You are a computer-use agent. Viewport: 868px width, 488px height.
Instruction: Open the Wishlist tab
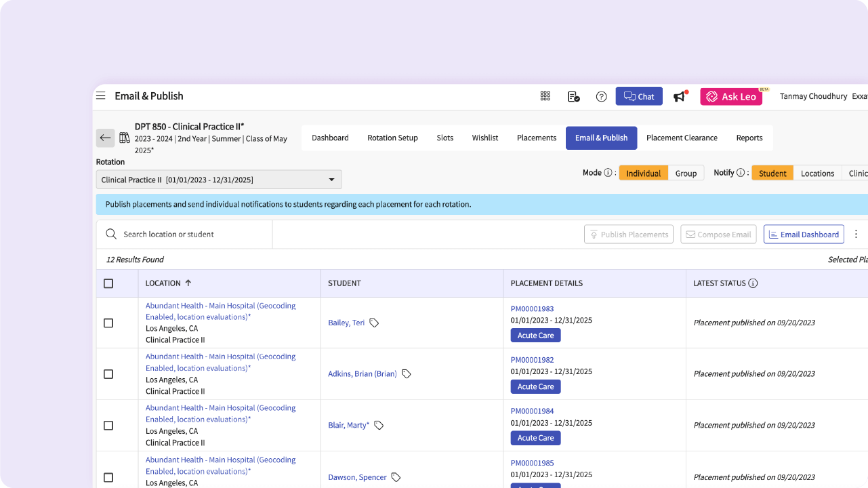[485, 138]
